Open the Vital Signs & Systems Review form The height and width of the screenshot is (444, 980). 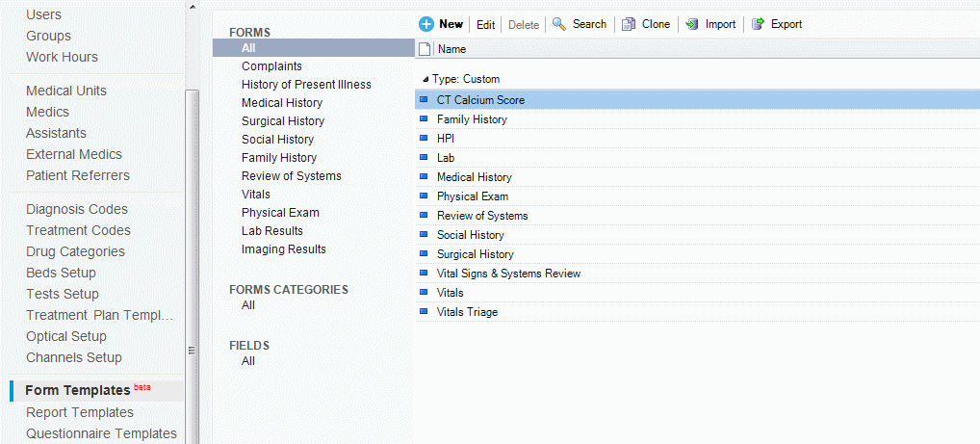click(x=508, y=274)
